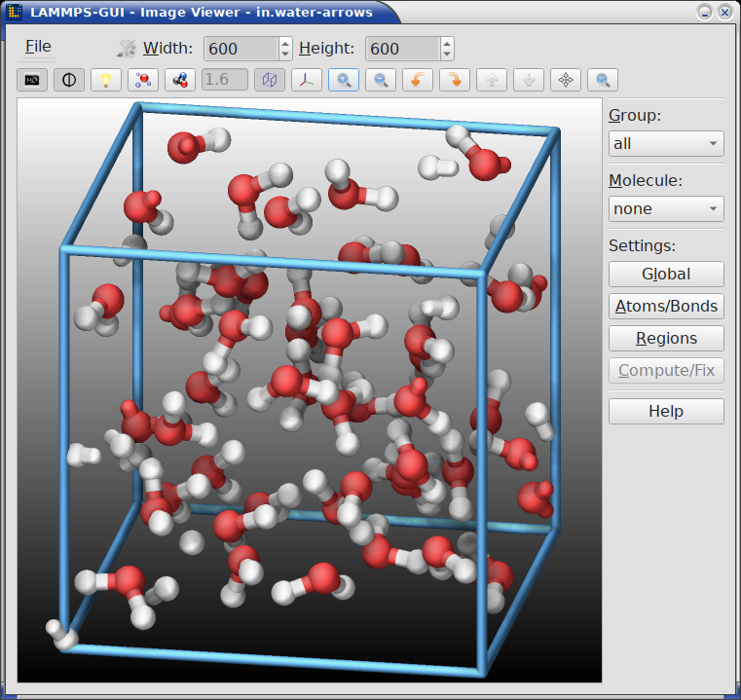Screen dimensions: 741x700
Task: Click the red-blue atoms style icon
Action: point(143,80)
